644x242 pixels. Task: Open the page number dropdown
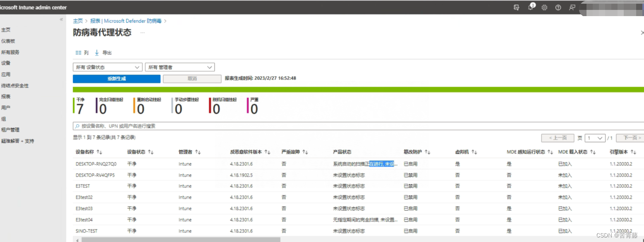coord(595,138)
